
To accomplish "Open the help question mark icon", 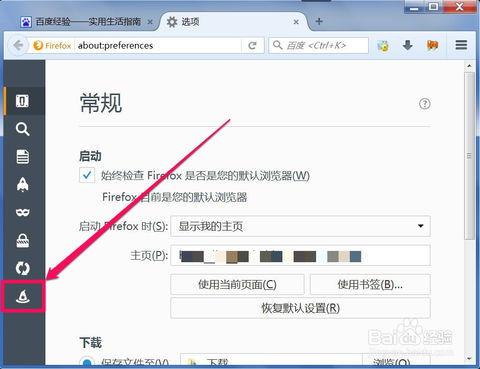I will point(424,104).
